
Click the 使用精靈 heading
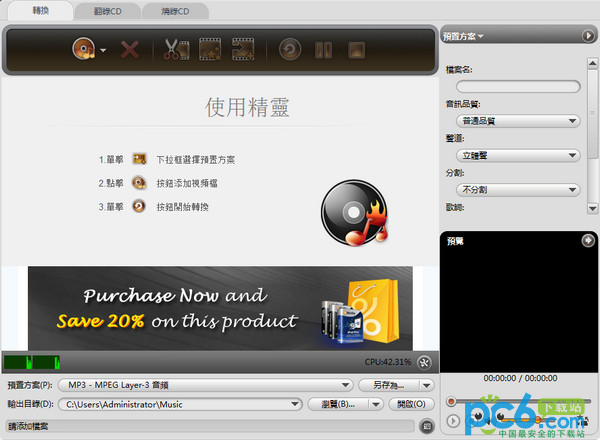[247, 107]
